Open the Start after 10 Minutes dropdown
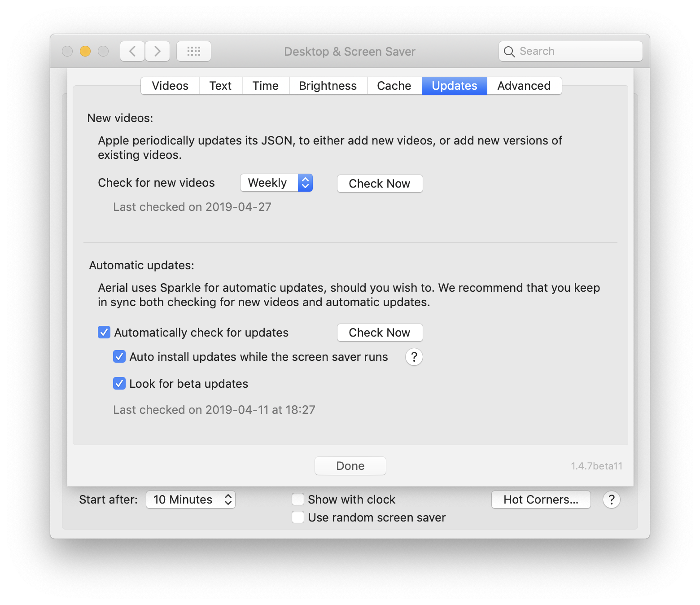Screen dimensions: 700x605 tap(191, 500)
